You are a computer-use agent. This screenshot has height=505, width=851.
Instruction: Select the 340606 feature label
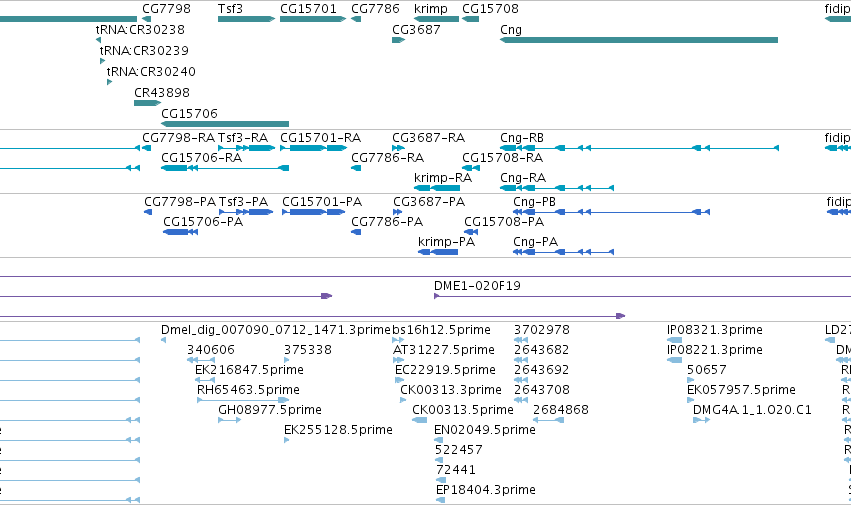click(x=211, y=350)
